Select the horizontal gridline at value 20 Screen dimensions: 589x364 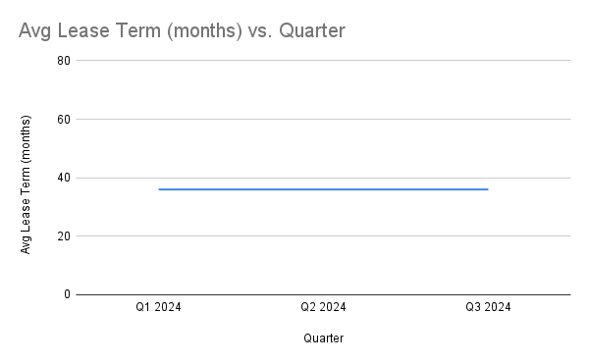click(323, 236)
